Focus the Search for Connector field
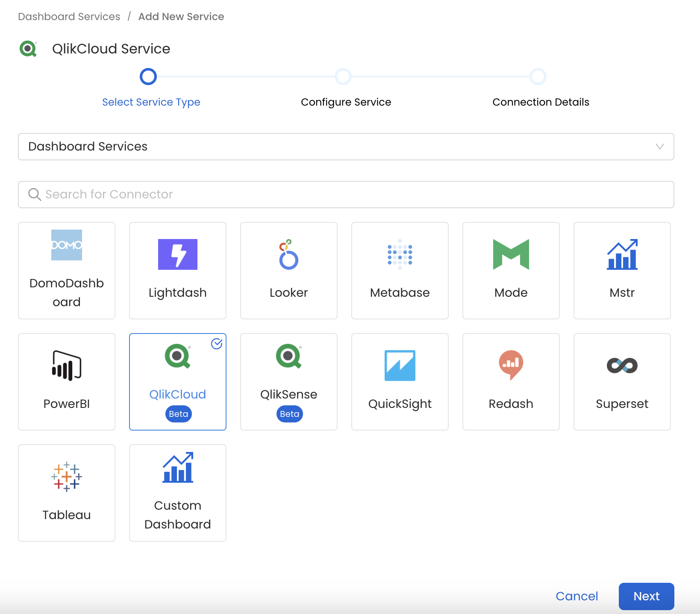This screenshot has width=700, height=614. tap(346, 195)
